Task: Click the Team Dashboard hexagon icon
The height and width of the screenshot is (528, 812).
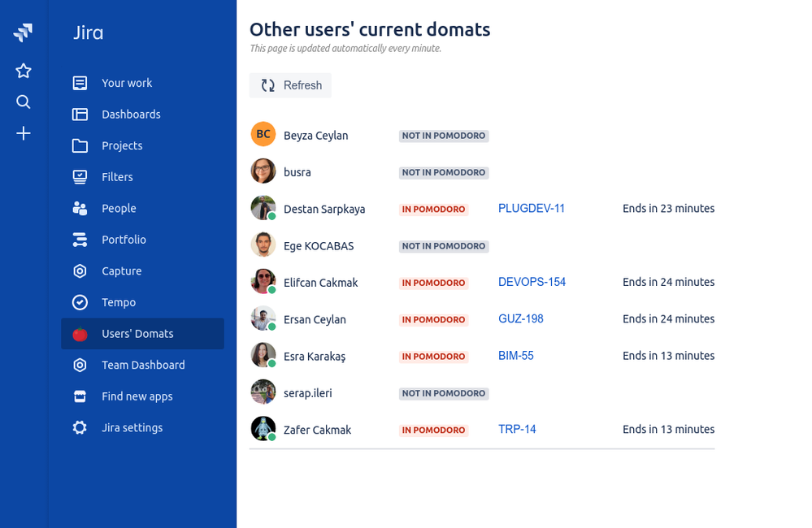Action: point(80,365)
